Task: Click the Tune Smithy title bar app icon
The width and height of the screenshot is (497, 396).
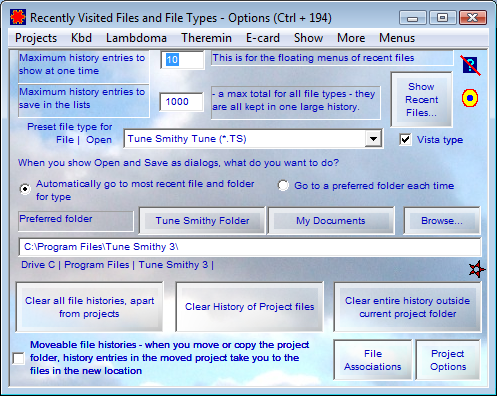Action: (18, 17)
